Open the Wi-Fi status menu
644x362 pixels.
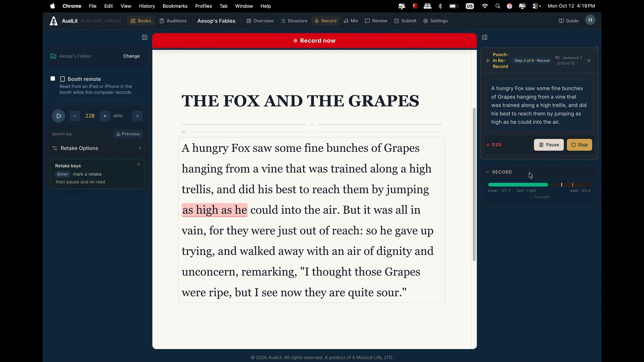tap(485, 6)
